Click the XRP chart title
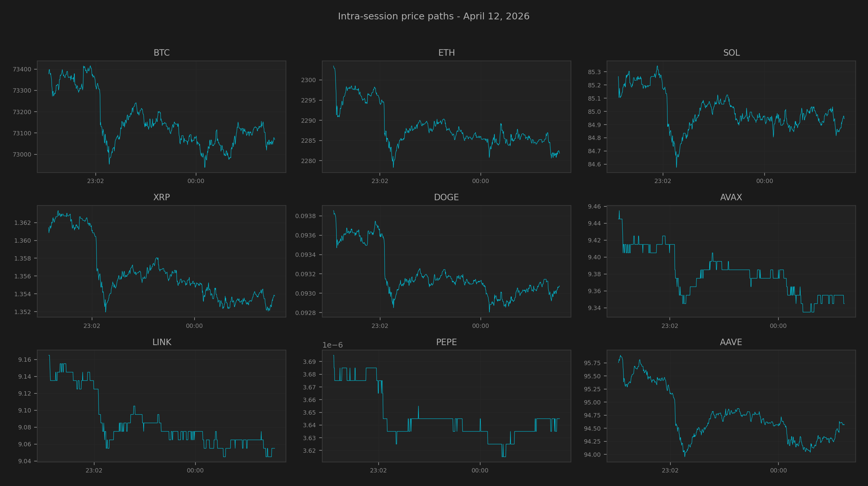This screenshot has height=486, width=868. click(161, 197)
